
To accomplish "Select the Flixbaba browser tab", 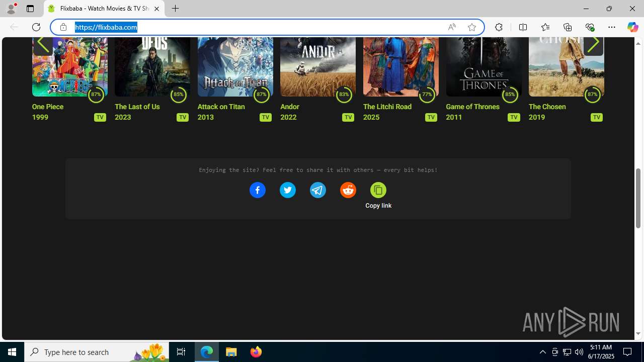I will click(104, 9).
